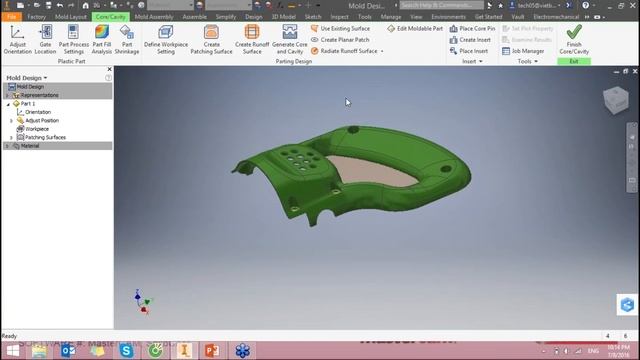Close the browser panel
Viewport: 640px width, 360px height.
109,69
